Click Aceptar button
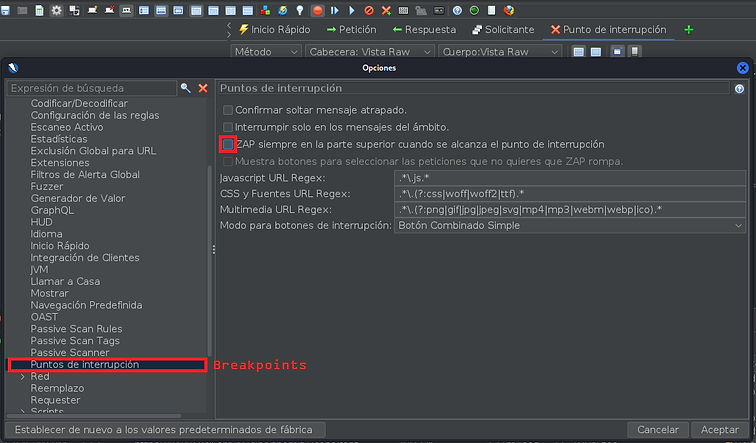Viewport: 756px width, 443px height. [719, 430]
